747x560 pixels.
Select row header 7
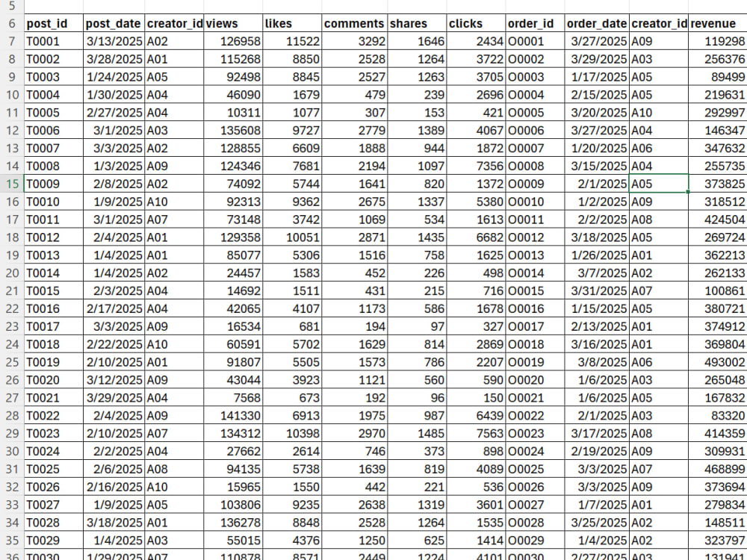(12, 41)
